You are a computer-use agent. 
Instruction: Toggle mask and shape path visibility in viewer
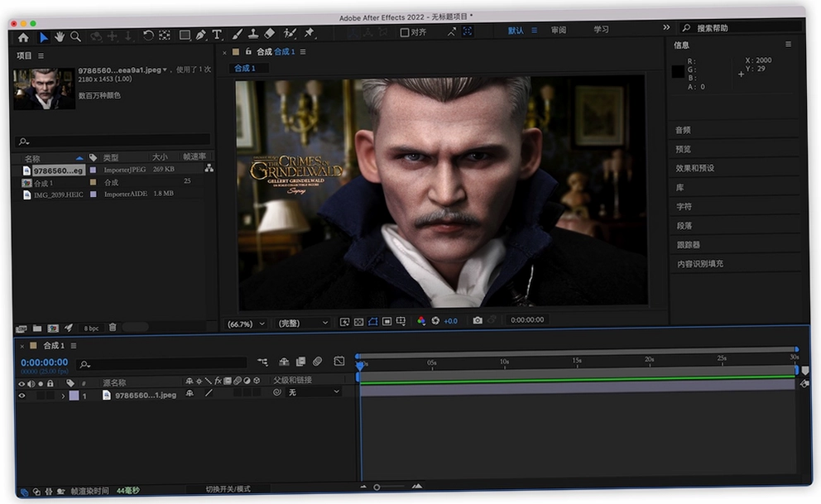(372, 321)
